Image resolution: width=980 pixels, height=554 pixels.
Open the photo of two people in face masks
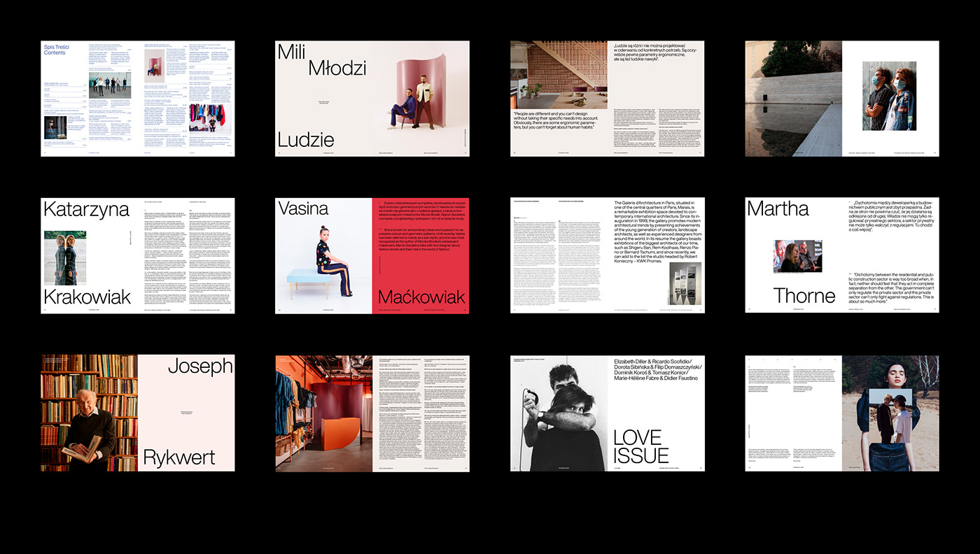tap(888, 97)
